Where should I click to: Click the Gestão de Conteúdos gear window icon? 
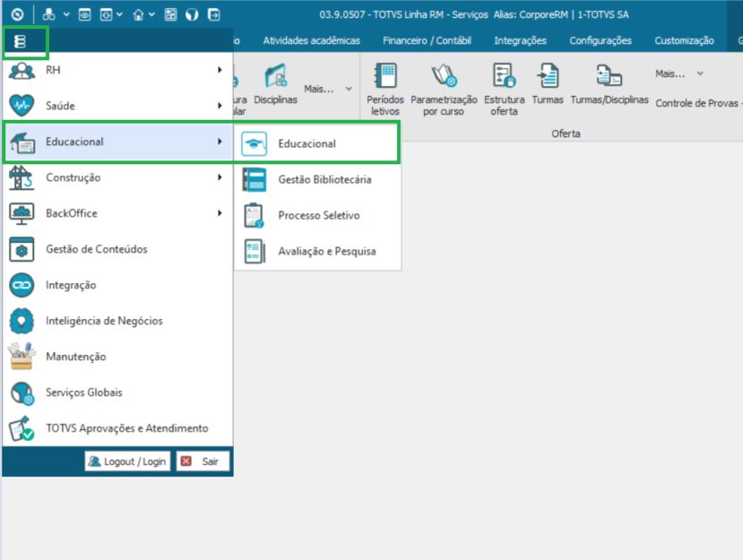[22, 249]
